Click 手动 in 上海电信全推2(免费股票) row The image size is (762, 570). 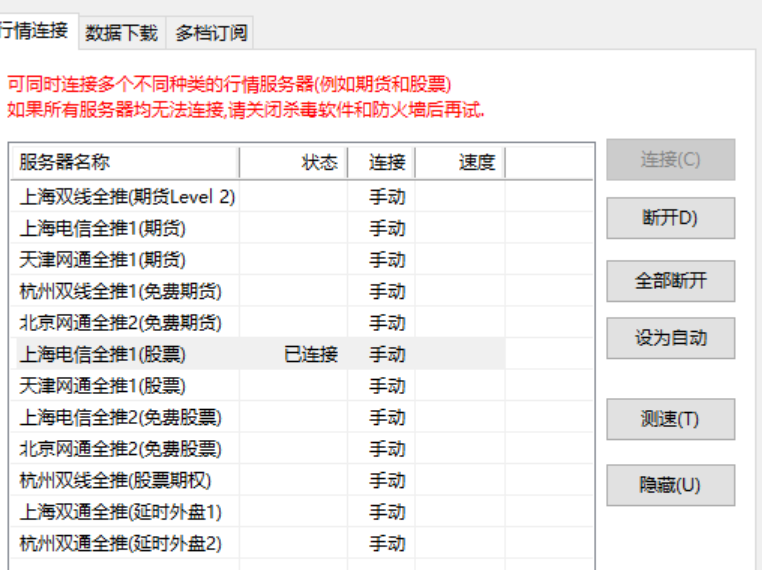click(387, 417)
